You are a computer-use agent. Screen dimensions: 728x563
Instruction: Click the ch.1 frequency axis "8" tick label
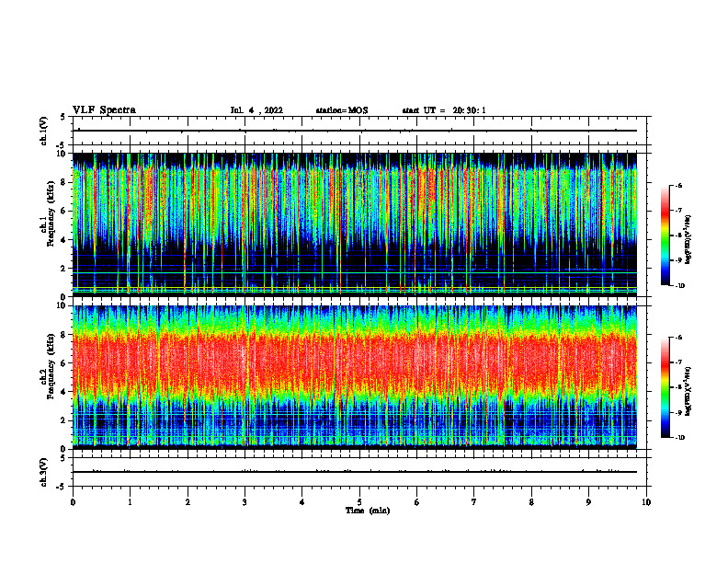pyautogui.click(x=63, y=182)
